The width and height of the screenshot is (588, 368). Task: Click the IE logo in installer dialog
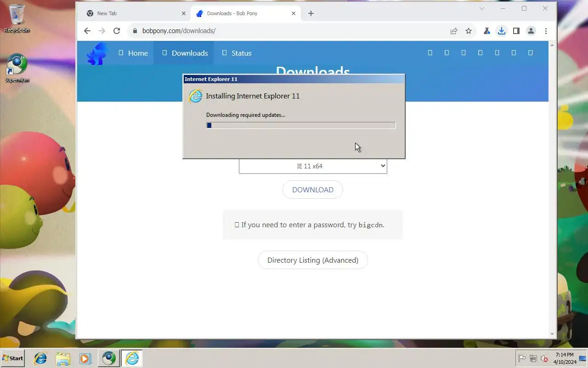pyautogui.click(x=195, y=96)
